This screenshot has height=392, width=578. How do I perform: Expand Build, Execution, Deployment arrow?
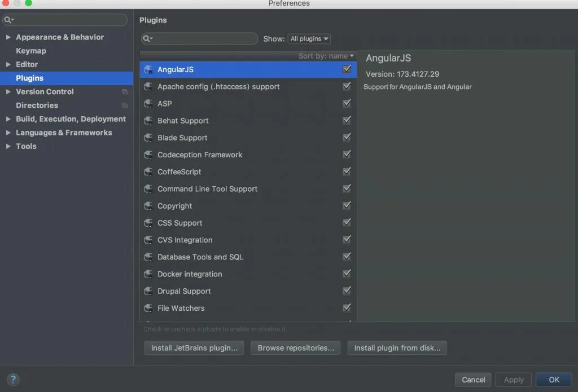tap(8, 119)
